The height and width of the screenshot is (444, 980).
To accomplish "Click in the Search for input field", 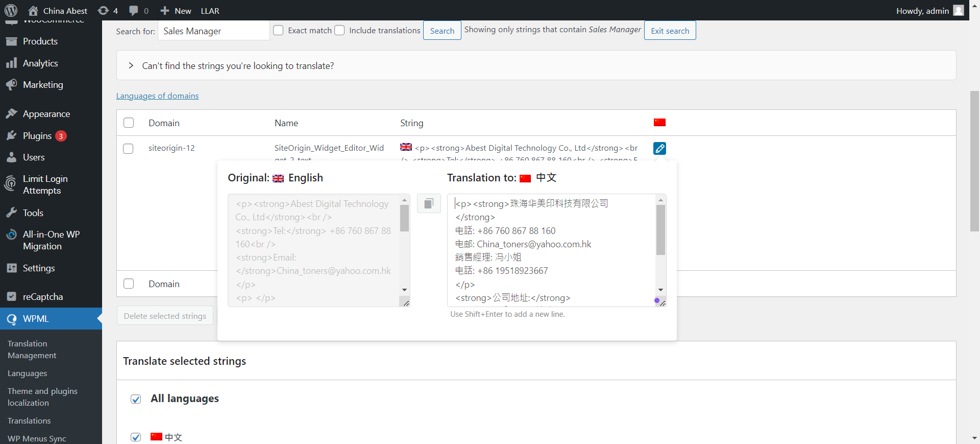I will (214, 31).
